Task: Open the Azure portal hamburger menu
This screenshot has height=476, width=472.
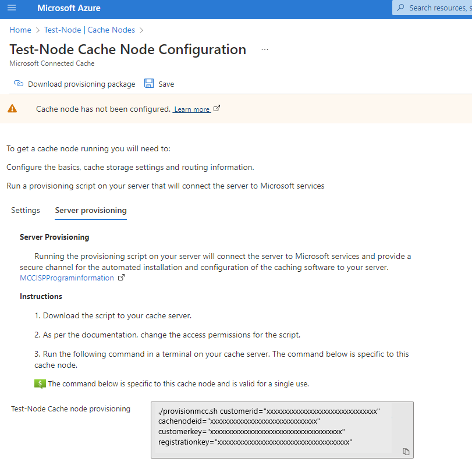Action: pos(12,8)
